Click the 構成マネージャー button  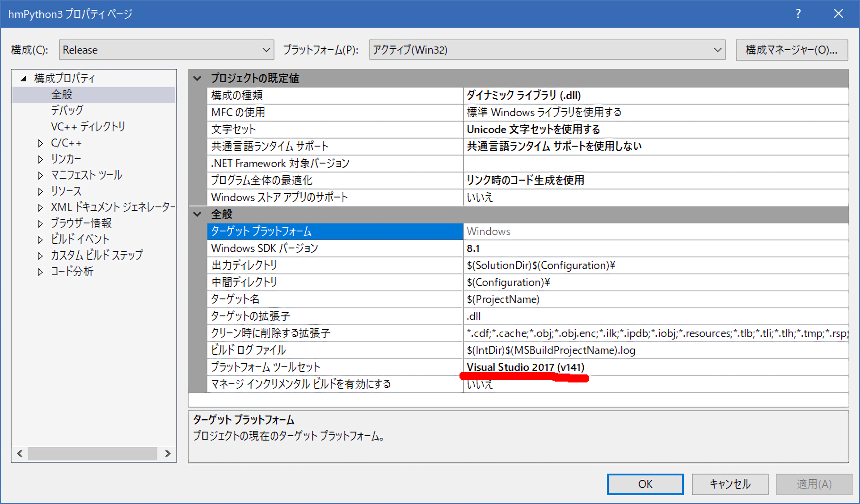[x=791, y=50]
